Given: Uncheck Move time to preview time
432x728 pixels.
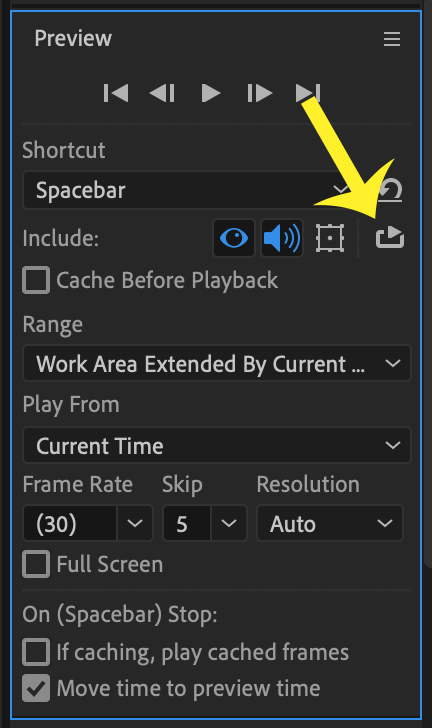Looking at the screenshot, I should pyautogui.click(x=36, y=688).
